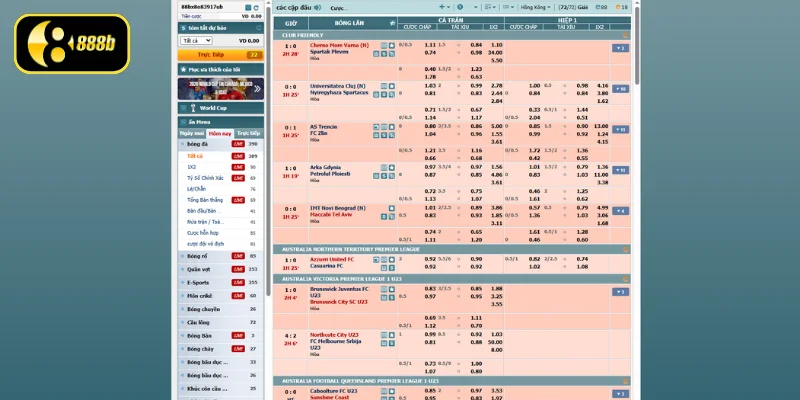Open live stream icon for AS Trencin
Screen dimensions: 800x400
[x=376, y=127]
